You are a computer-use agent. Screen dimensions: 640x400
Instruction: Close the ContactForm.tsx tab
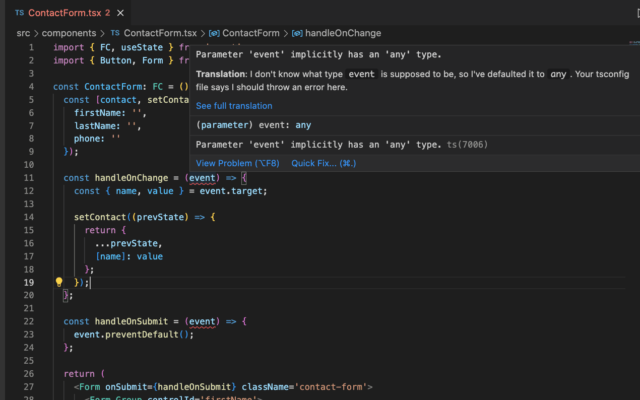pyautogui.click(x=120, y=13)
